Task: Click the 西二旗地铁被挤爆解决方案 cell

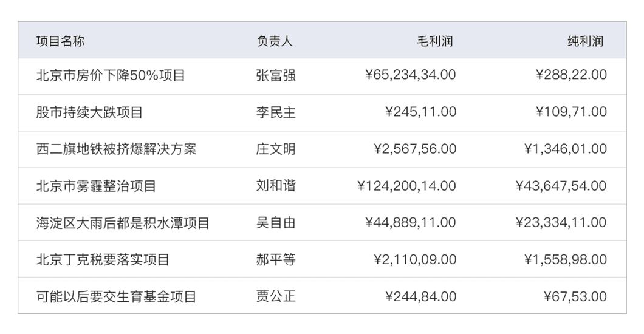Action: click(116, 149)
